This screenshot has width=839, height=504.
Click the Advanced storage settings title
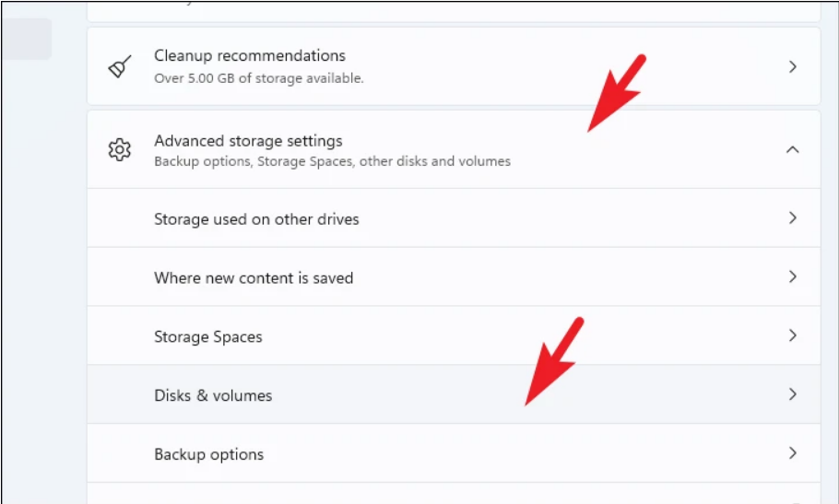click(x=248, y=141)
